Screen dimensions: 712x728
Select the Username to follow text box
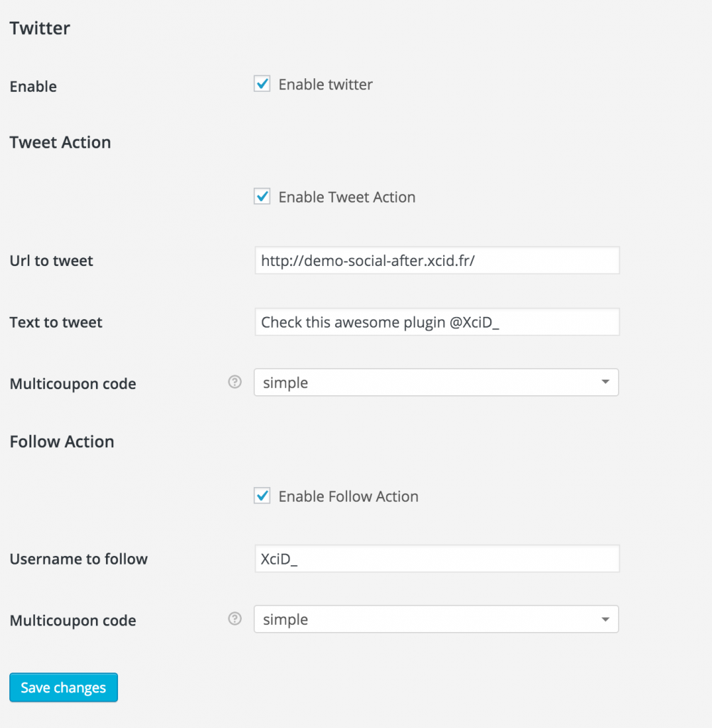[x=437, y=559]
